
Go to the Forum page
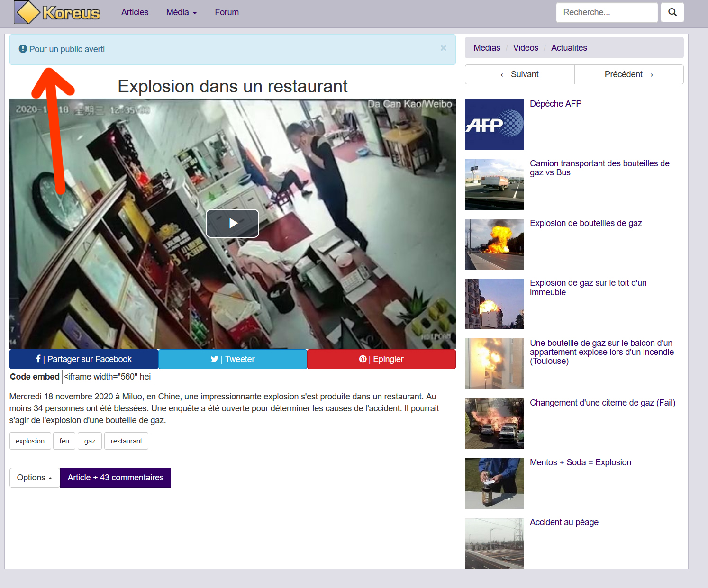[227, 12]
